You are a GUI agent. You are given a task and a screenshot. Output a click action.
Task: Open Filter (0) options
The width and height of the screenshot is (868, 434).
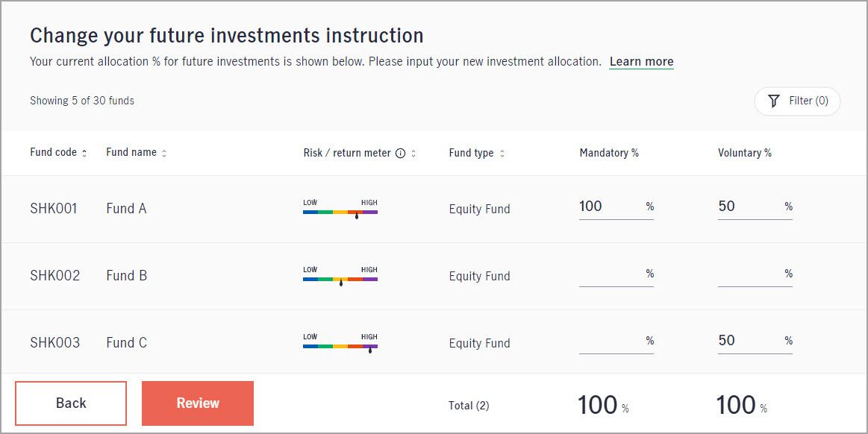click(797, 101)
